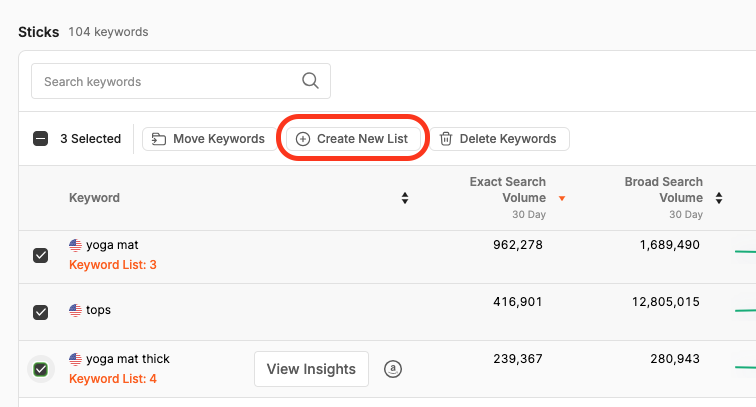The height and width of the screenshot is (407, 756).
Task: Click the magnifier icon in the search box
Action: 310,81
